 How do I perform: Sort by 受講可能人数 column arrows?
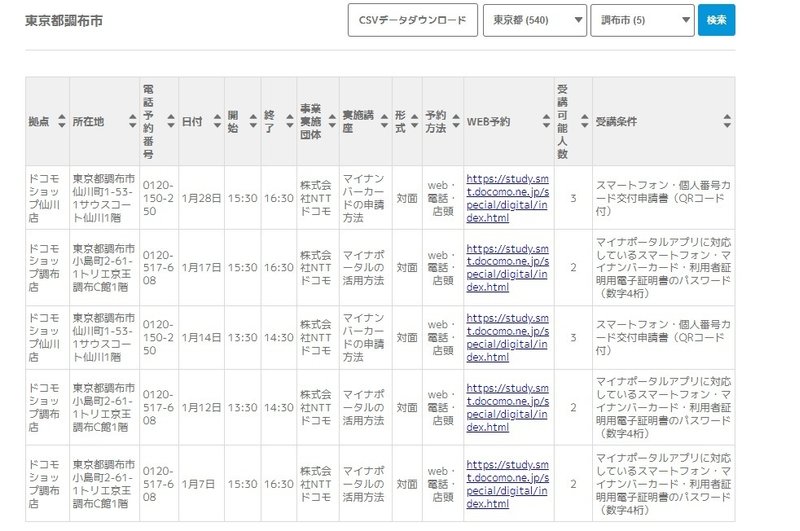tap(585, 121)
